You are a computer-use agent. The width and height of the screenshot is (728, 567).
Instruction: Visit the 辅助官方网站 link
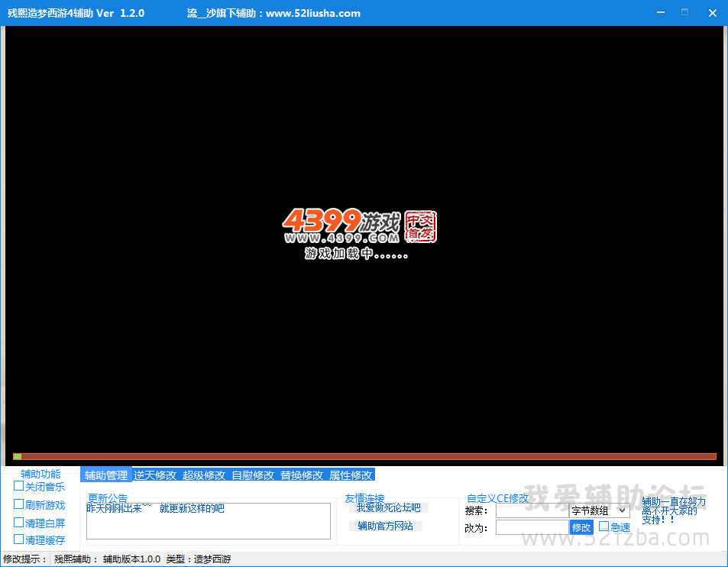coord(385,526)
